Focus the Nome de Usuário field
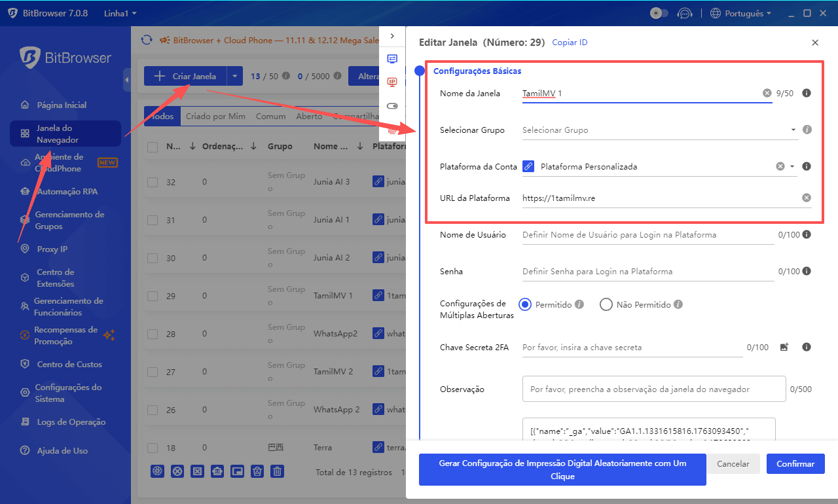This screenshot has height=504, width=838. click(x=647, y=235)
